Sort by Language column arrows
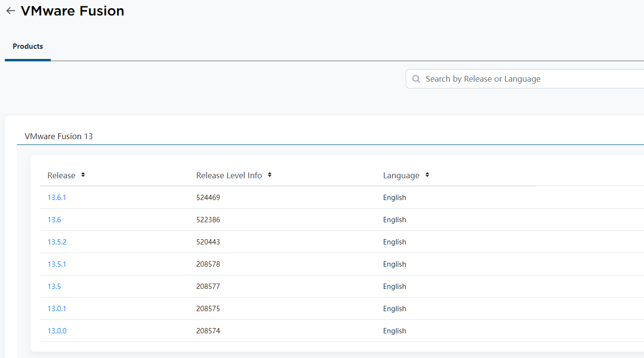Screen dimensions: 644x358 click(427, 175)
